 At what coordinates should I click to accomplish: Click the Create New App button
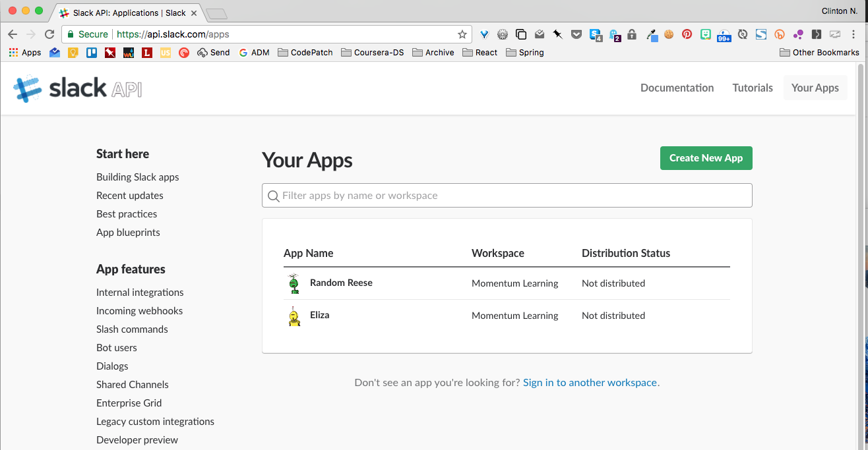click(706, 158)
